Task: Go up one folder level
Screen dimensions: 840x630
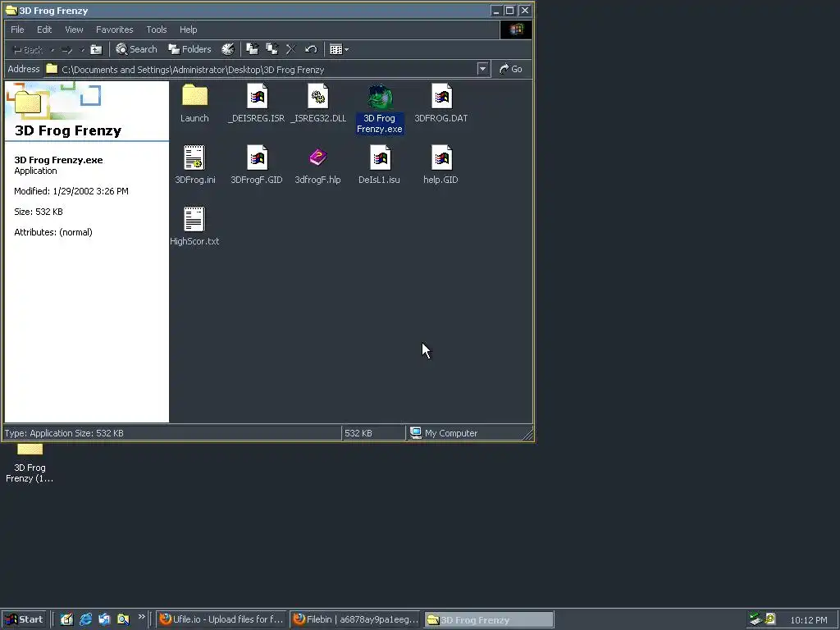Action: (96, 50)
